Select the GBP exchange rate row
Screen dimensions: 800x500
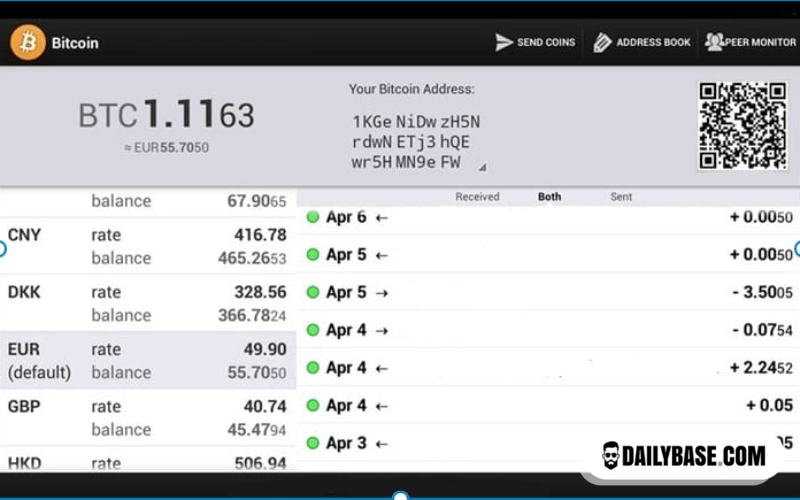148,418
